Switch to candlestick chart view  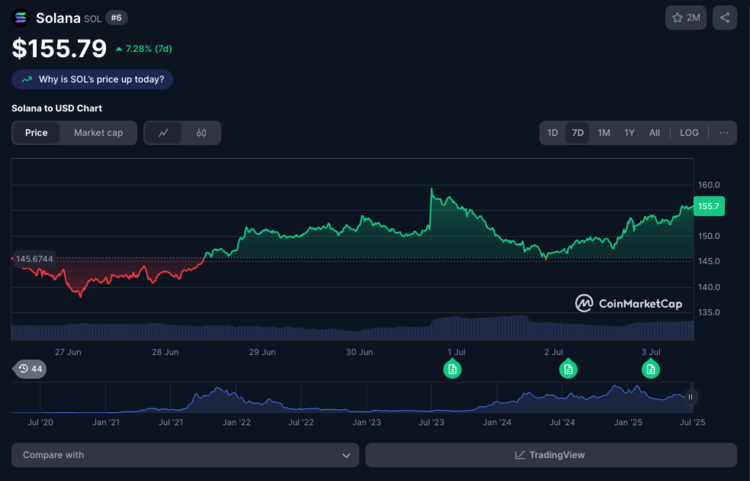[201, 133]
